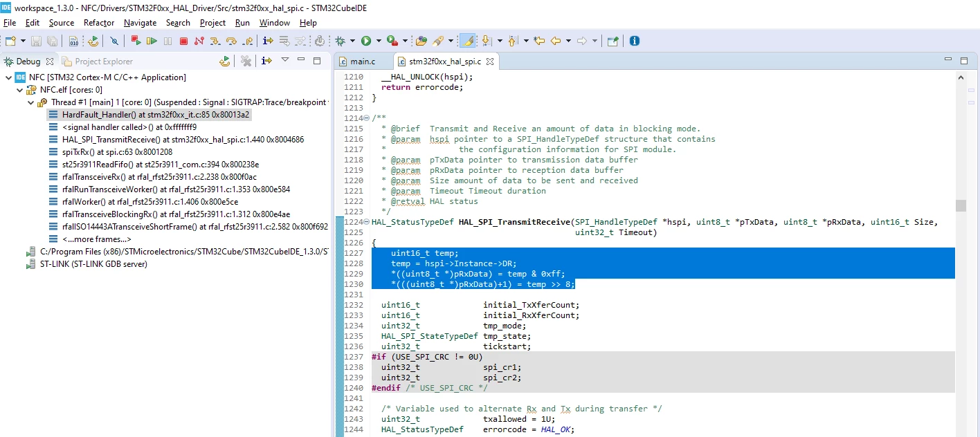Viewport: 980px width, 437px height.
Task: Click Terminate and Relaunch icon
Action: [x=136, y=41]
